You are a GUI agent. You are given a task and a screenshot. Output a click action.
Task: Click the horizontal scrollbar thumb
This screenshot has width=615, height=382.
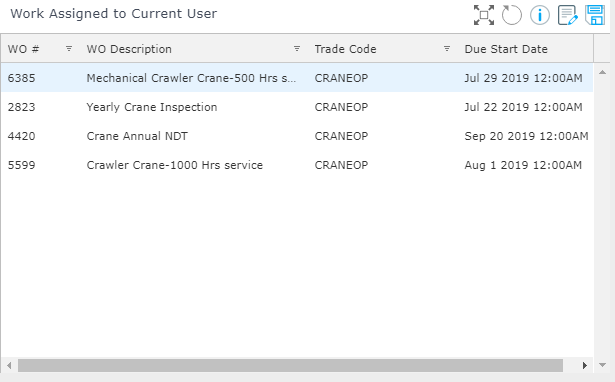coord(290,365)
